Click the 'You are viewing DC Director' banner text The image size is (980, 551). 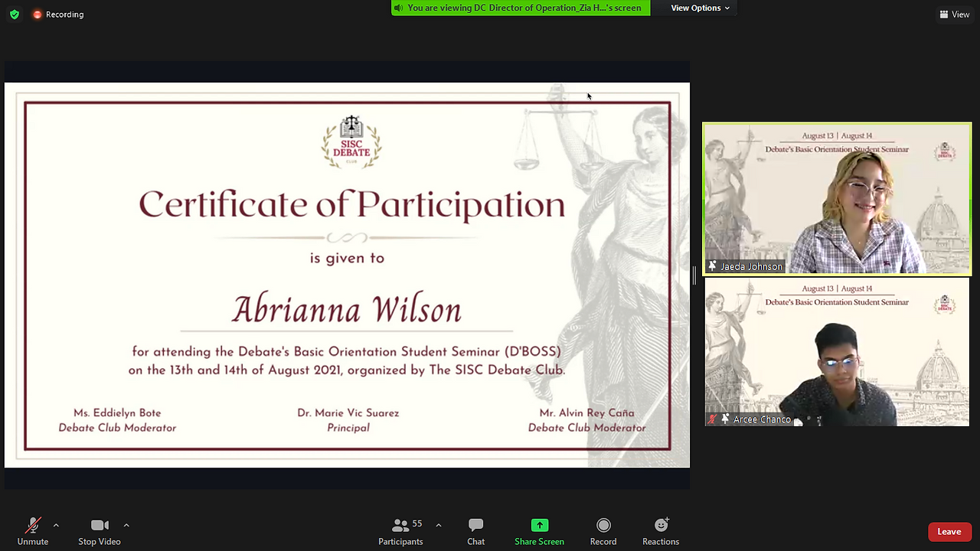524,8
